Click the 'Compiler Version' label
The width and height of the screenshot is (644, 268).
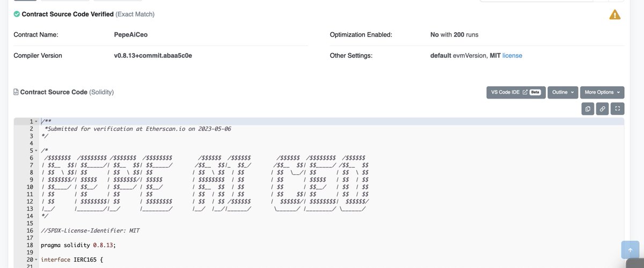38,56
